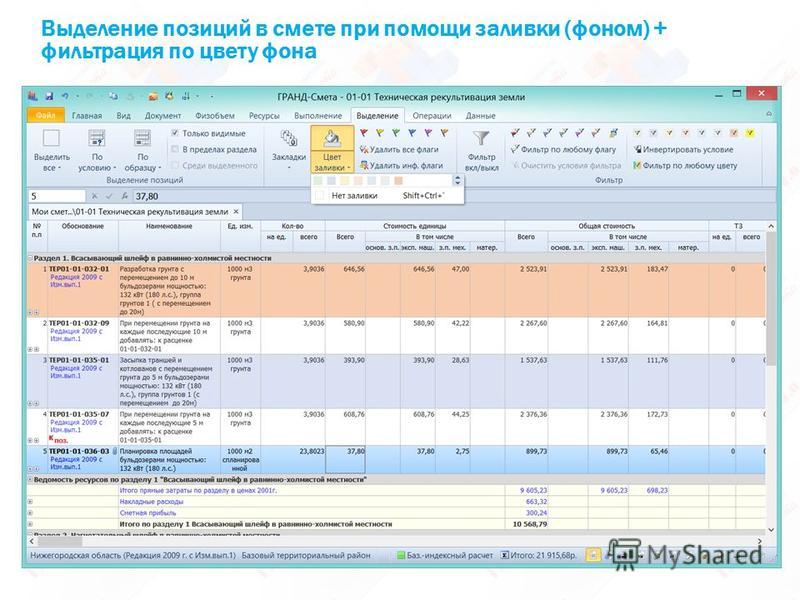The width and height of the screenshot is (800, 600).
Task: Expand the Сметная прибыль row
Action: click(30, 513)
